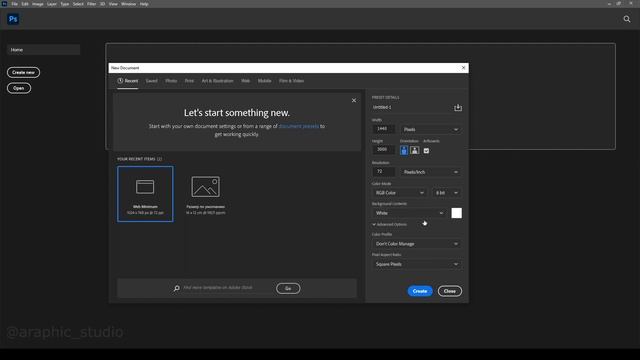Switch to the Mobile tab

tap(264, 81)
